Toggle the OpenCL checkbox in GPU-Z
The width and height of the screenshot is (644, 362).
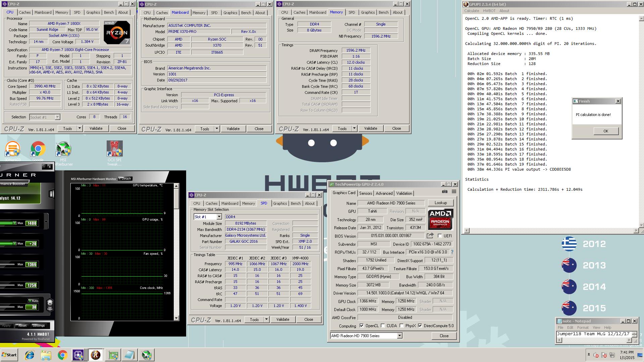(362, 326)
